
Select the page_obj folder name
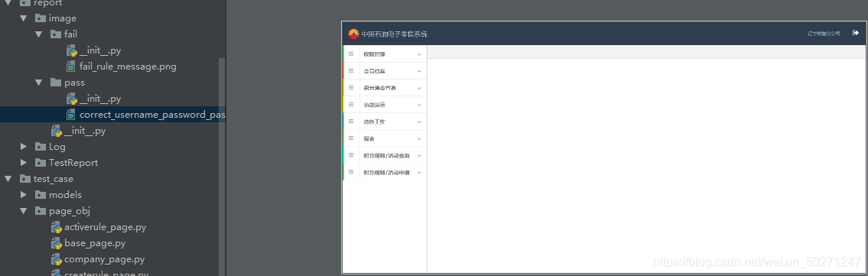click(x=69, y=211)
